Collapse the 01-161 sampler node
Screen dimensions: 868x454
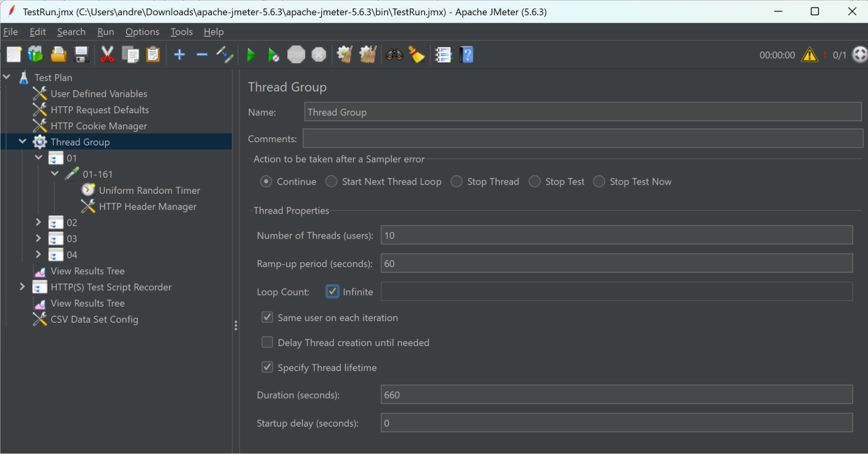point(55,173)
